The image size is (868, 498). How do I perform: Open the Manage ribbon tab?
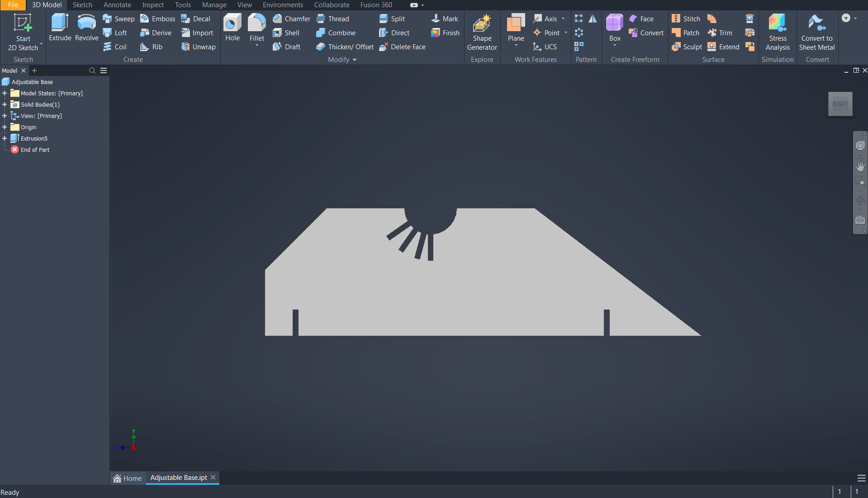(x=214, y=5)
